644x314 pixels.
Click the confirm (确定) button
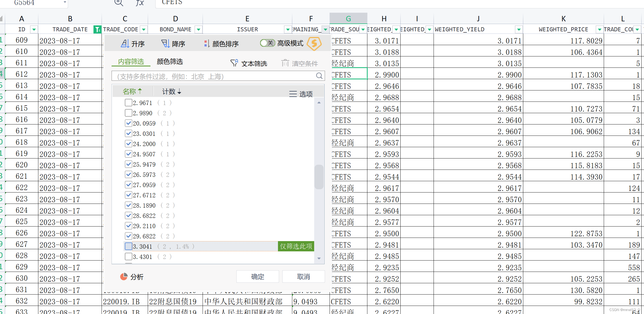point(257,276)
